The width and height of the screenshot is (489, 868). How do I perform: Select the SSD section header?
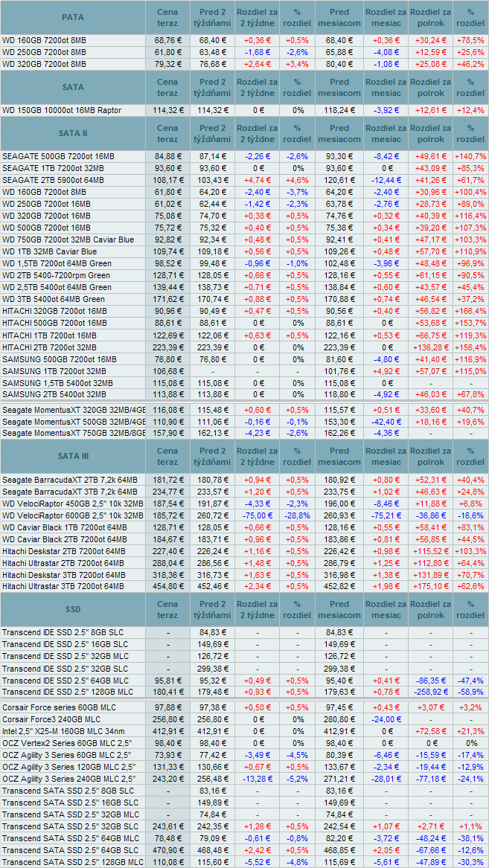(x=73, y=609)
